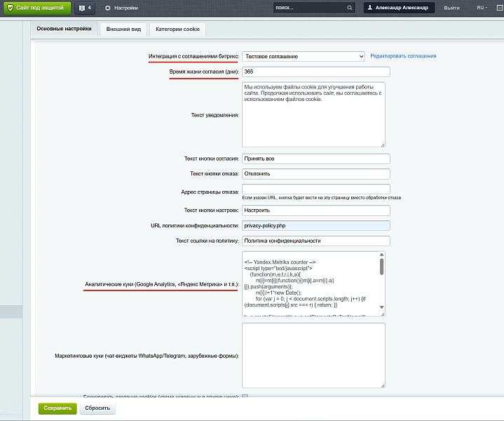504x421 pixels.
Task: Click the panel icon at top right corner
Action: [500, 8]
